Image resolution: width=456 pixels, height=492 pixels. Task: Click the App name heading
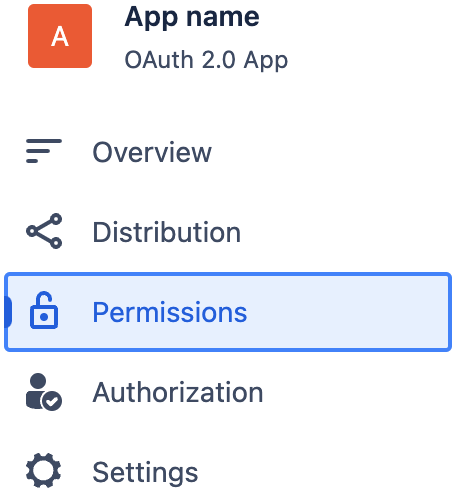coord(192,17)
